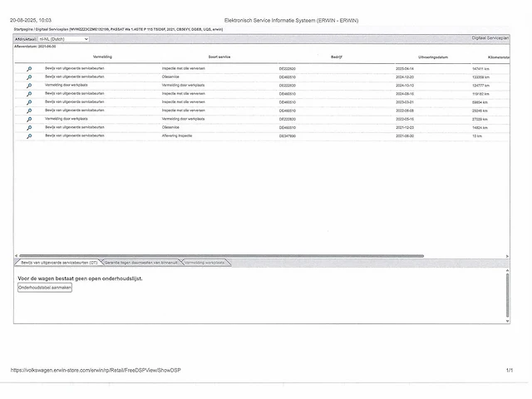Click Olieservice cell in the 2024-12-20 row

(170, 77)
